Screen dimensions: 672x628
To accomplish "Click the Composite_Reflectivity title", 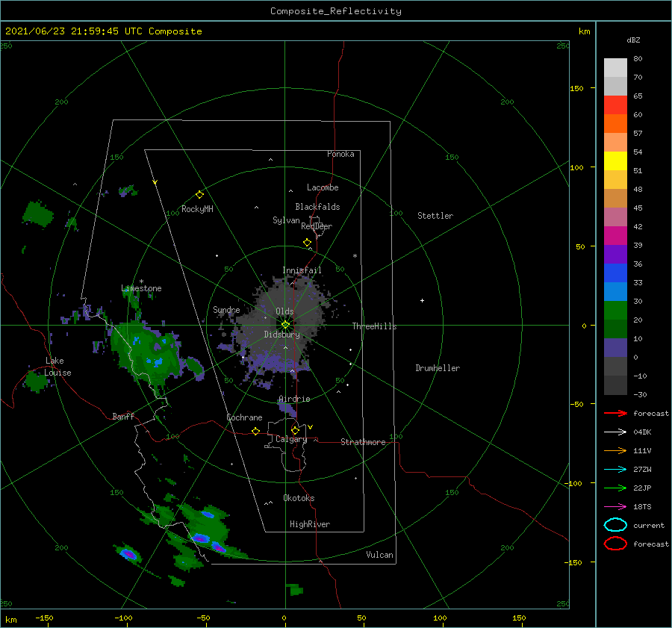I will [x=336, y=11].
